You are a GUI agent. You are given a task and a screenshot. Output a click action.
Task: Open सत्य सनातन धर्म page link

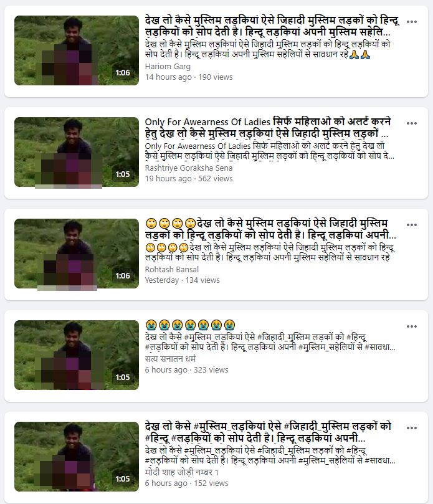click(170, 359)
